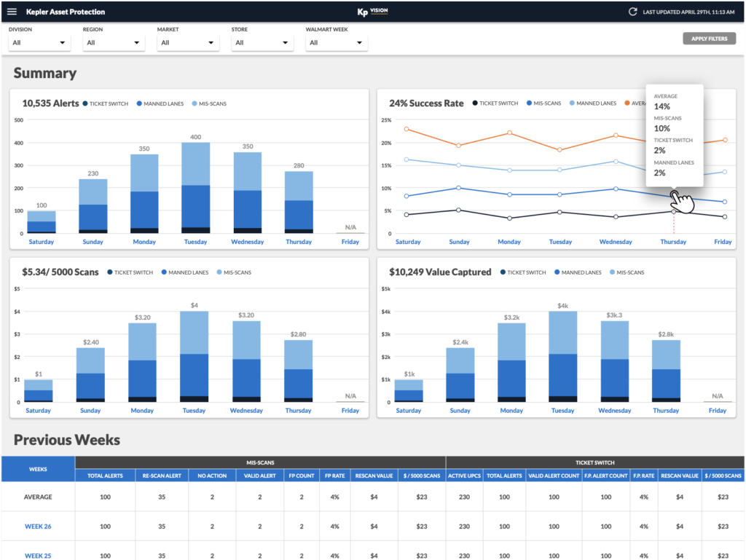The width and height of the screenshot is (746, 560).
Task: Expand the Division dropdown
Action: [39, 43]
